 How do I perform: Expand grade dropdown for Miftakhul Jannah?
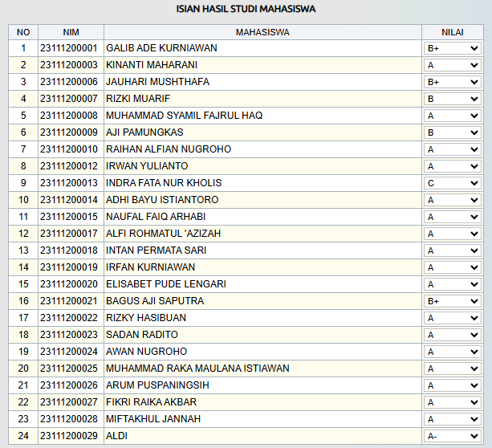pos(452,419)
